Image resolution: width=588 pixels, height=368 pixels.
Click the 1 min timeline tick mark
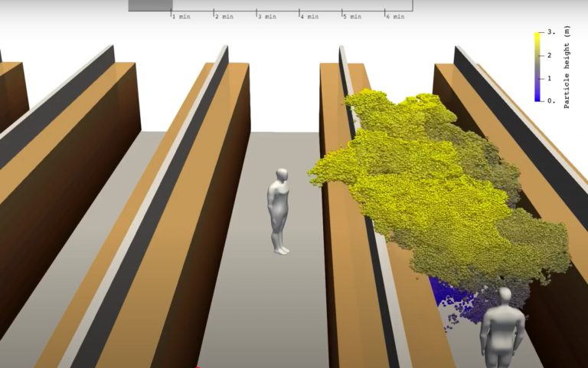171,13
